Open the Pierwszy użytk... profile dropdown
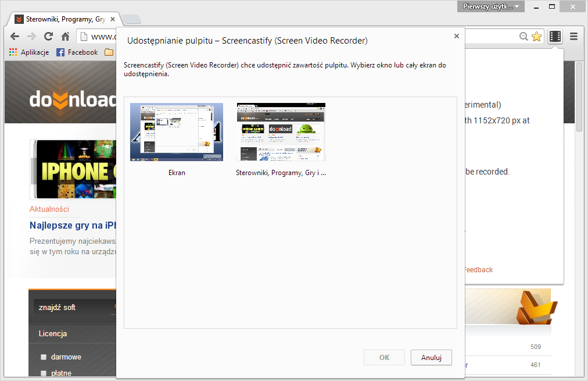588x381 pixels. pyautogui.click(x=490, y=6)
